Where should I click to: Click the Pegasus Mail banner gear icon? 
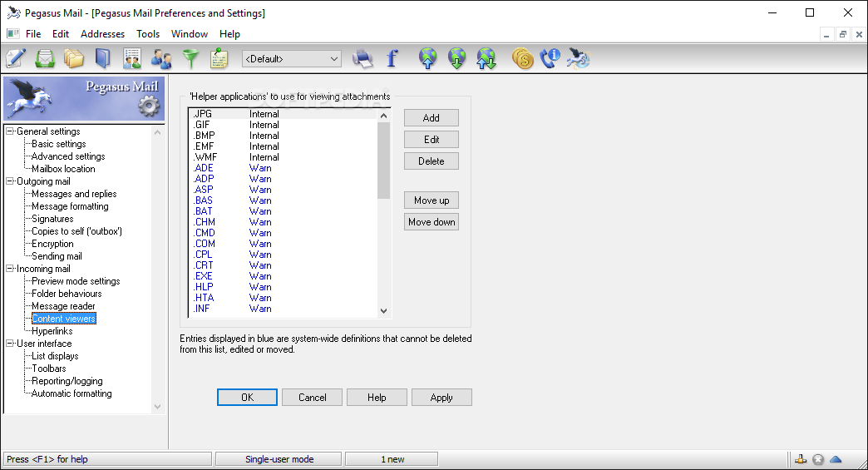click(x=148, y=106)
